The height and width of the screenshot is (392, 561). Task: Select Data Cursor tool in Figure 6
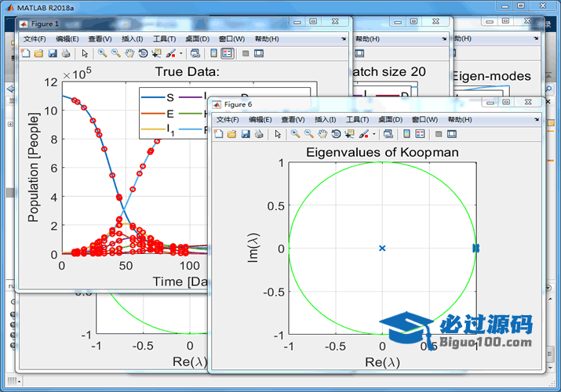pos(350,134)
